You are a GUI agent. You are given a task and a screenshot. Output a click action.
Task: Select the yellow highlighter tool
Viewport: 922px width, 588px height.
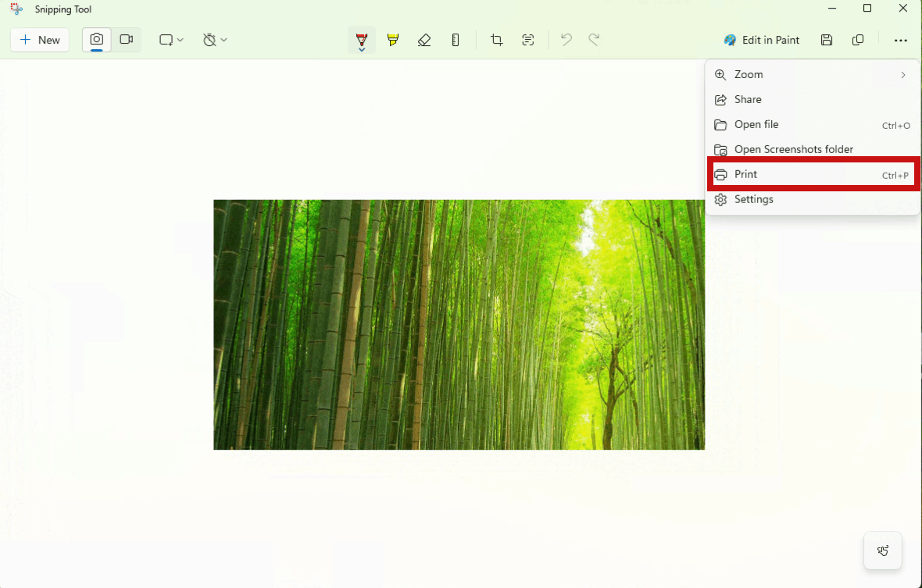tap(393, 39)
